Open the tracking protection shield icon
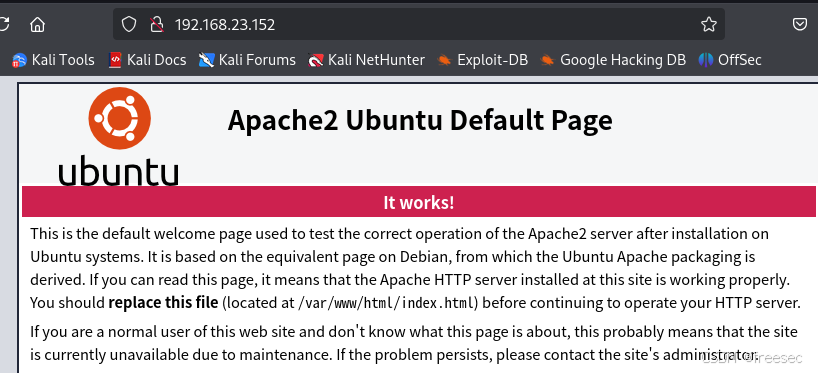 coord(129,24)
